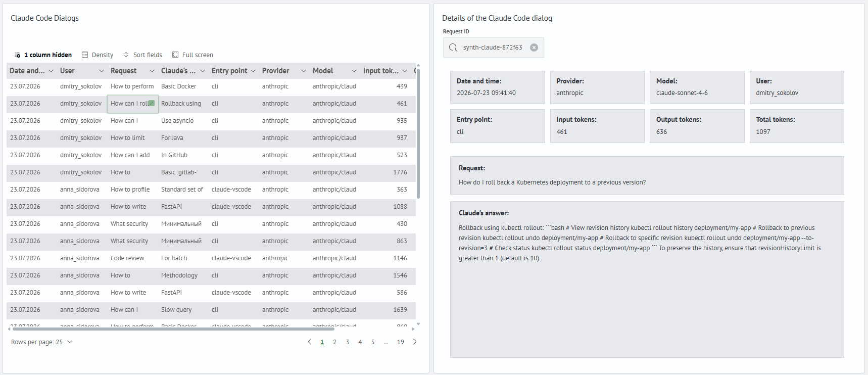This screenshot has height=375, width=868.
Task: Click the Kubernetes rollback request text
Action: (x=552, y=182)
